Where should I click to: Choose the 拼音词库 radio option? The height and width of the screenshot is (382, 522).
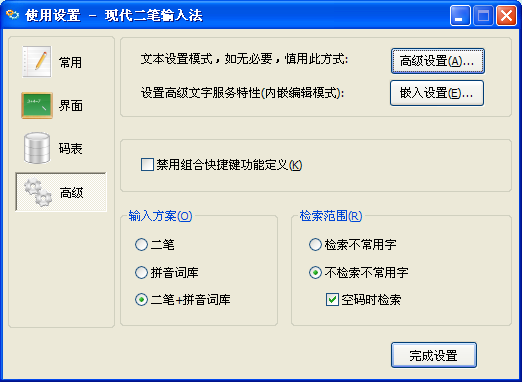tap(141, 272)
